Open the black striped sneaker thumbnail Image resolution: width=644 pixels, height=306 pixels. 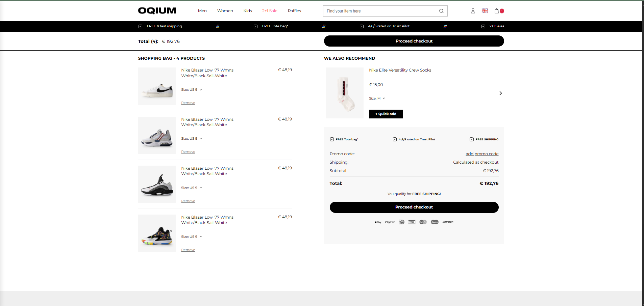157,184
